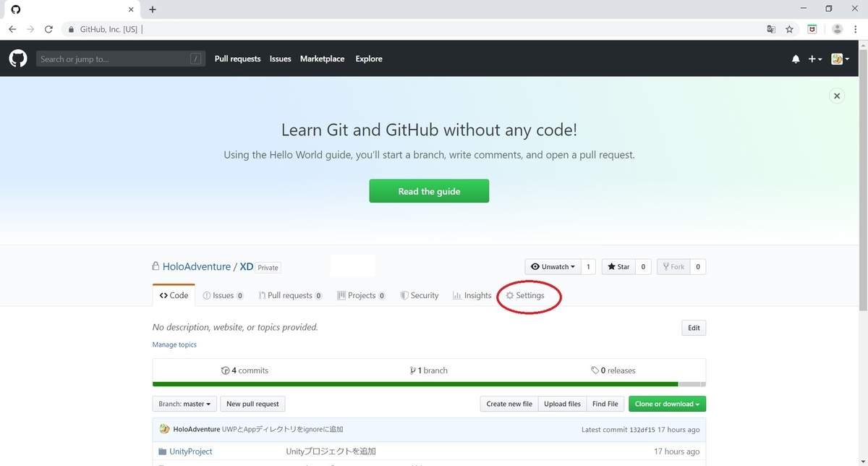Click Upload files button
The width and height of the screenshot is (868, 466).
click(x=562, y=404)
